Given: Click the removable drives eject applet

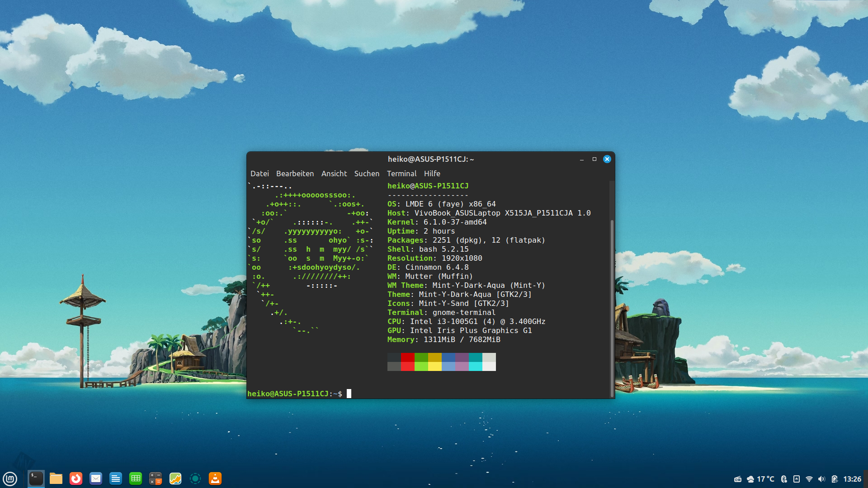Looking at the screenshot, I should tap(797, 479).
